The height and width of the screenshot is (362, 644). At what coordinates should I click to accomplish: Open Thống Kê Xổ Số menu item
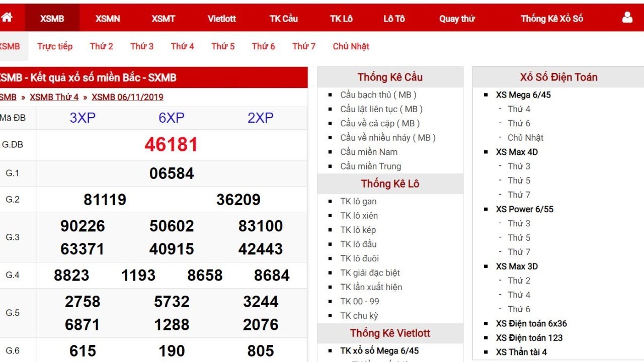click(552, 19)
